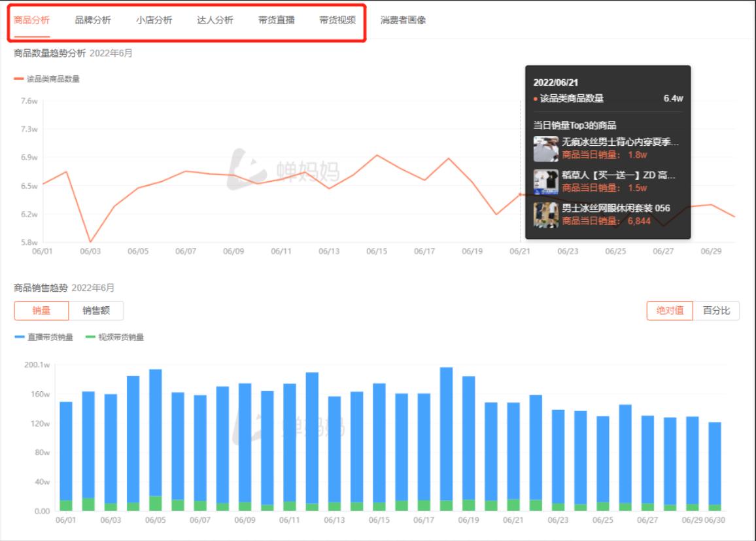
Task: Click the 06/03 label on the line chart axis
Action: [x=90, y=251]
